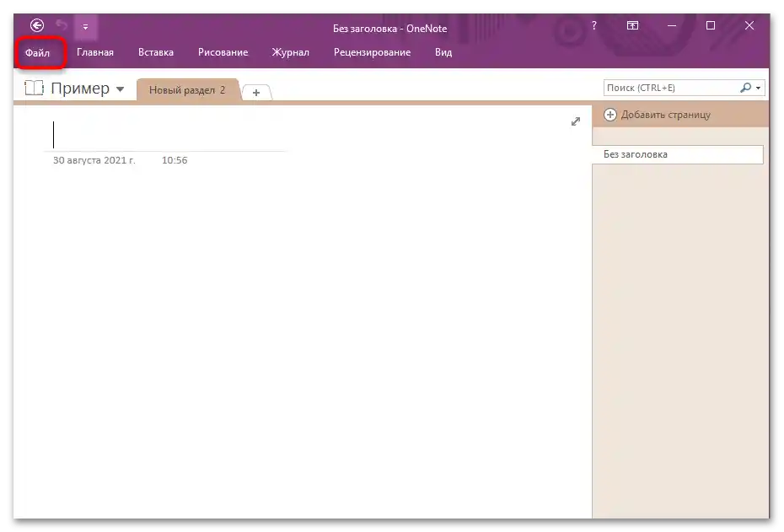The height and width of the screenshot is (532, 784).
Task: Select the Вид ribbon tab
Action: click(443, 52)
